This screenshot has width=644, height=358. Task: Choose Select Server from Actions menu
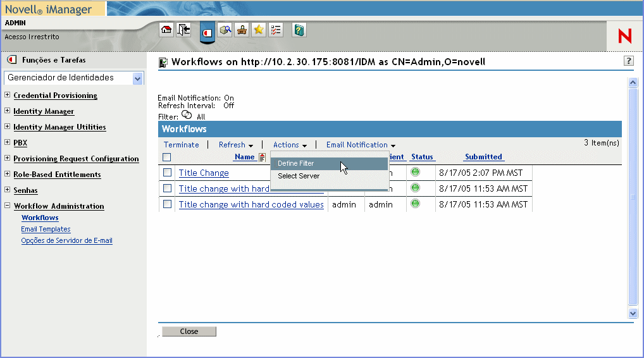tap(329, 176)
